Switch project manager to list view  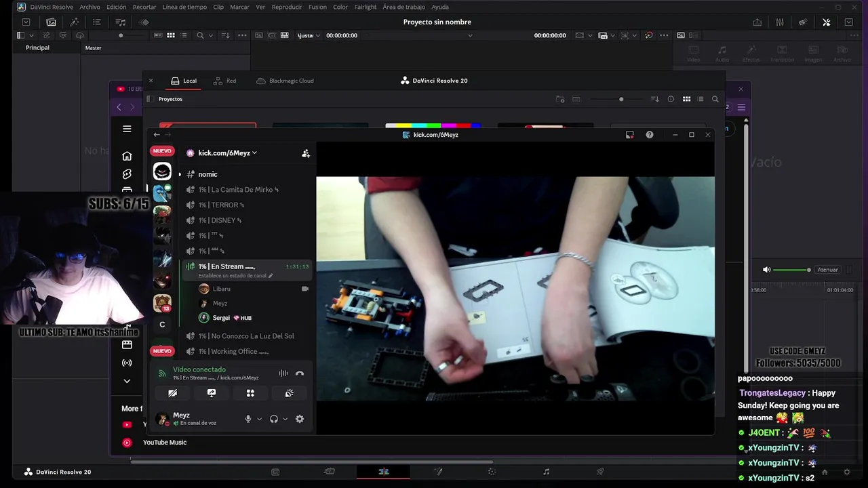[x=701, y=99]
